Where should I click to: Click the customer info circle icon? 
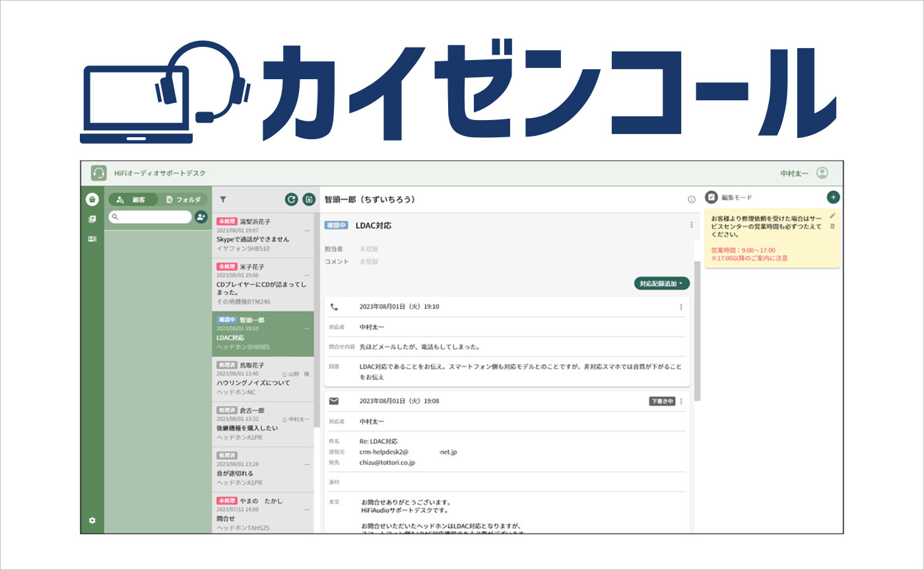692,199
